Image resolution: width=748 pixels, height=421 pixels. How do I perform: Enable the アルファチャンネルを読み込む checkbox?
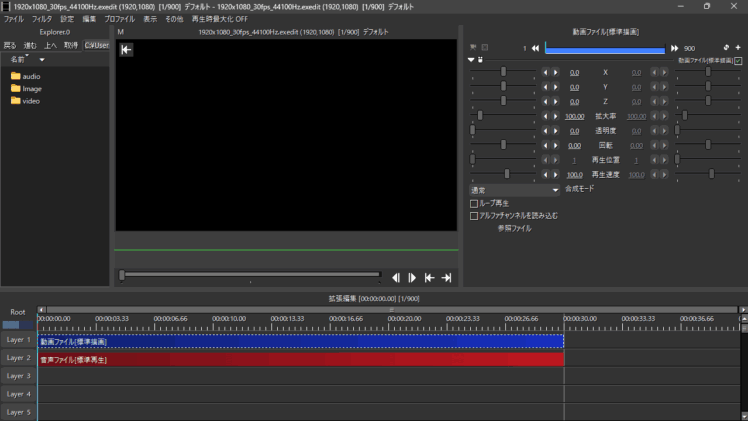pos(474,215)
